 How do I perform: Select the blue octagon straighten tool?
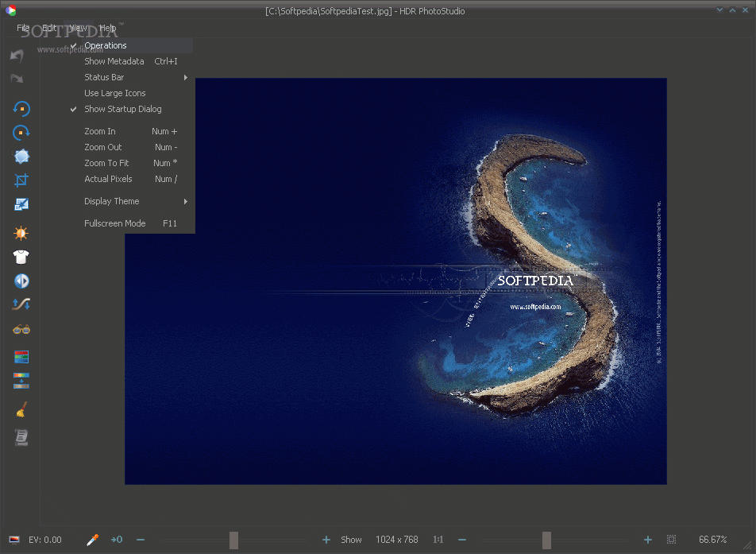pyautogui.click(x=21, y=157)
